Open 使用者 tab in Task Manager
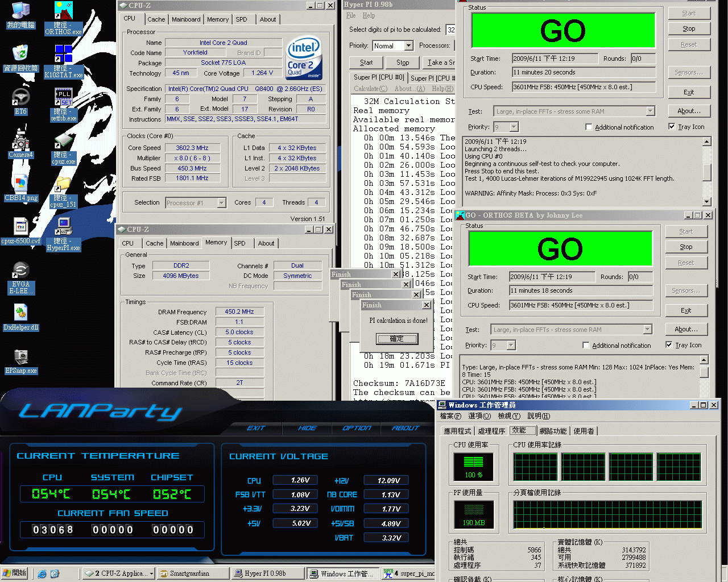The width and height of the screenshot is (728, 582). (x=584, y=431)
